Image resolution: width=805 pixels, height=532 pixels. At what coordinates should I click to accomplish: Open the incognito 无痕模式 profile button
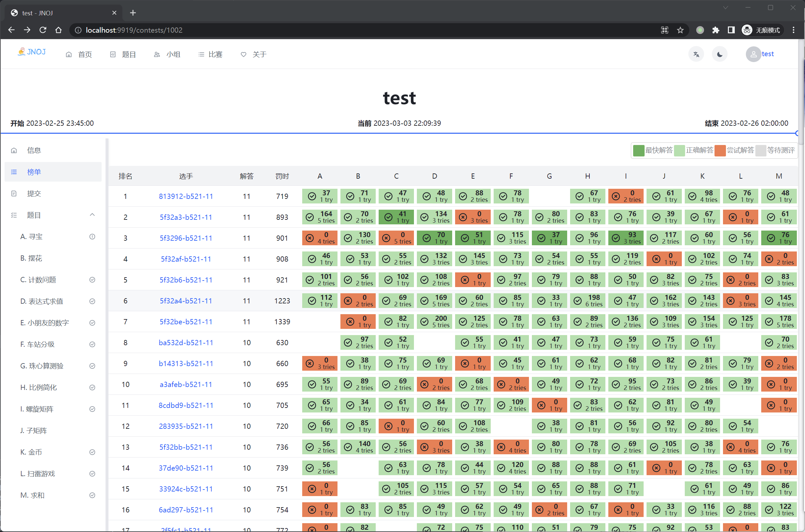[x=762, y=30]
